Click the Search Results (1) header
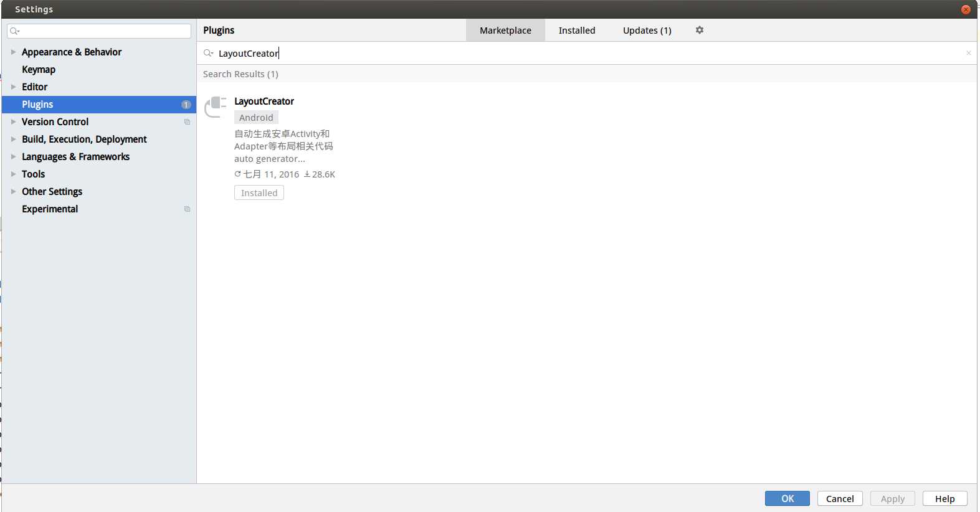Screen dimensions: 980x512 240,73
